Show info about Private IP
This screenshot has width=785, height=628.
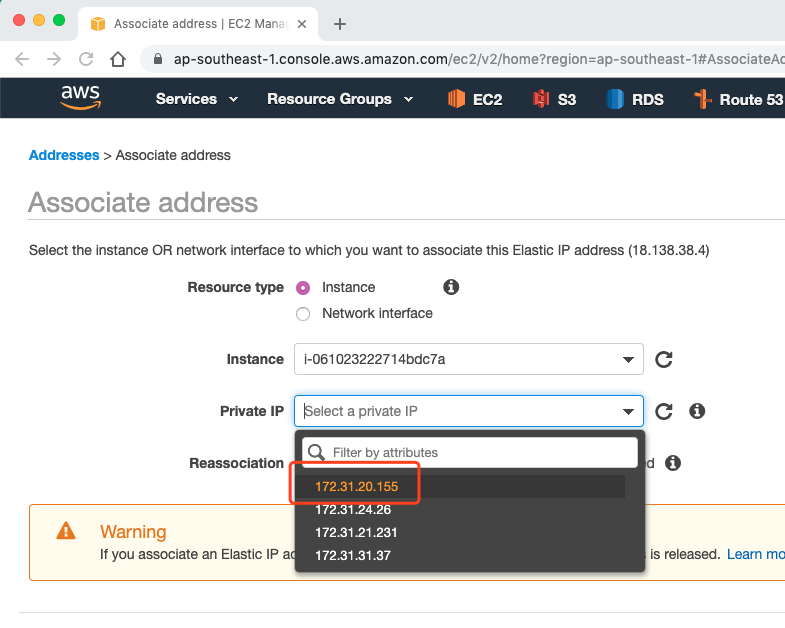tap(697, 411)
